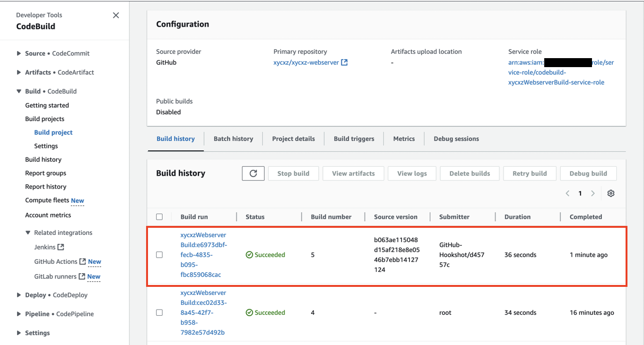Switch to the Batch history tab
Screen dimensions: 644x345
[233, 138]
